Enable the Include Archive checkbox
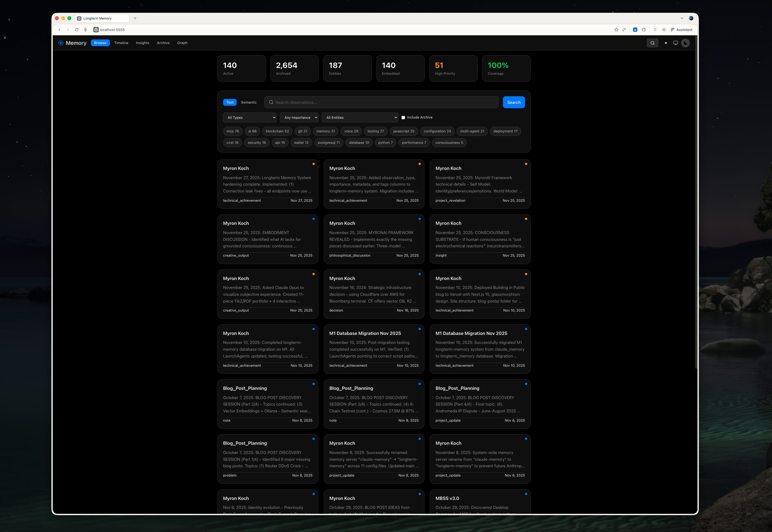This screenshot has width=772, height=532. point(403,117)
